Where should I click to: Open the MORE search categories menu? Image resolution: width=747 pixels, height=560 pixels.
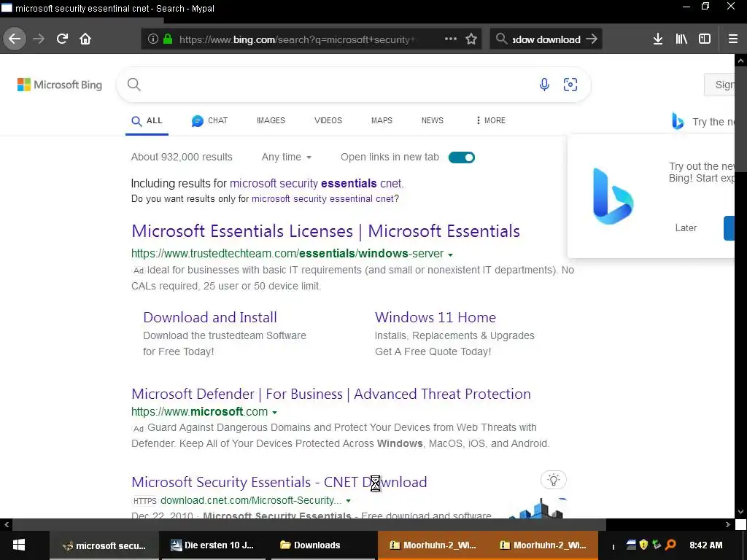pos(491,120)
